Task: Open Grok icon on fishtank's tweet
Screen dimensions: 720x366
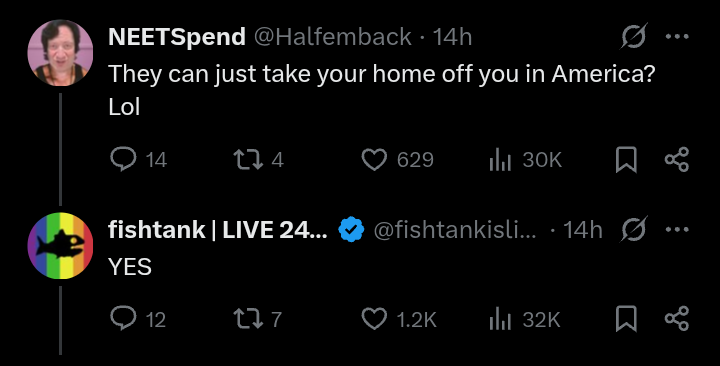Action: 635,229
